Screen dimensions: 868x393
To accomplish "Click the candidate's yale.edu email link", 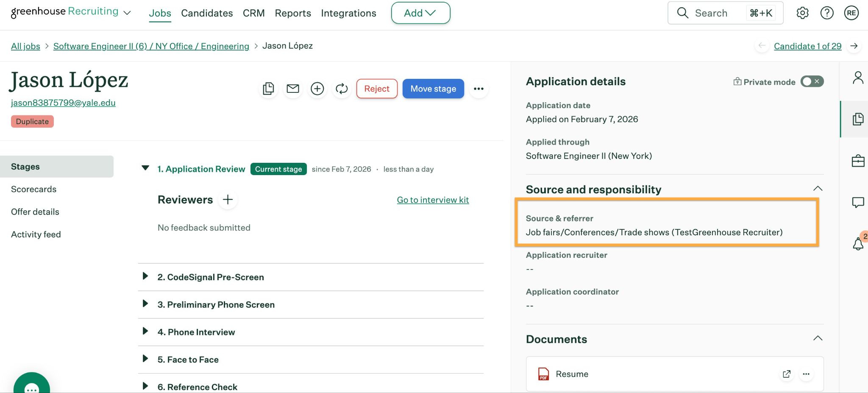I will tap(63, 103).
